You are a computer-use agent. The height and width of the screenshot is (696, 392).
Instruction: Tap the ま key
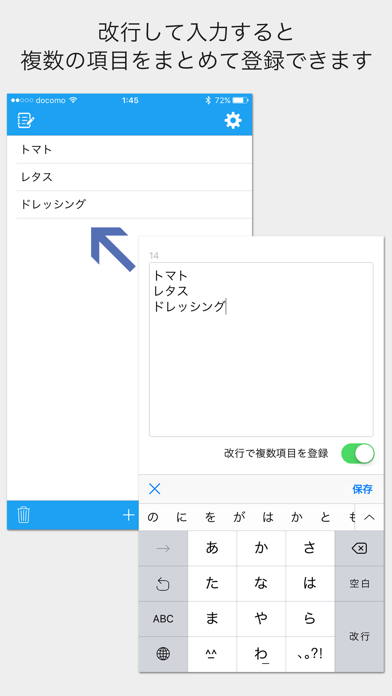[212, 619]
